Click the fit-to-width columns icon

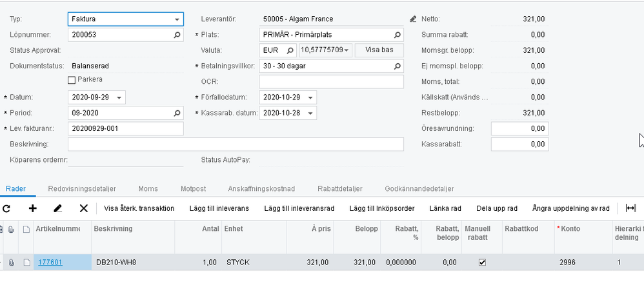(630, 208)
